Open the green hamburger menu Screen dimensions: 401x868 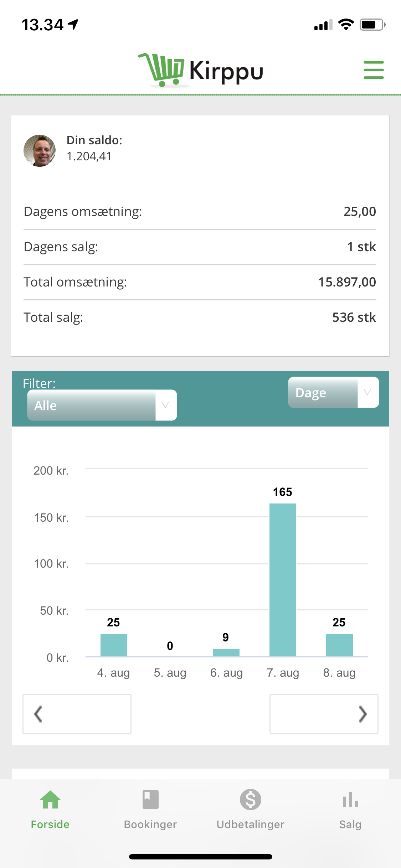[374, 70]
